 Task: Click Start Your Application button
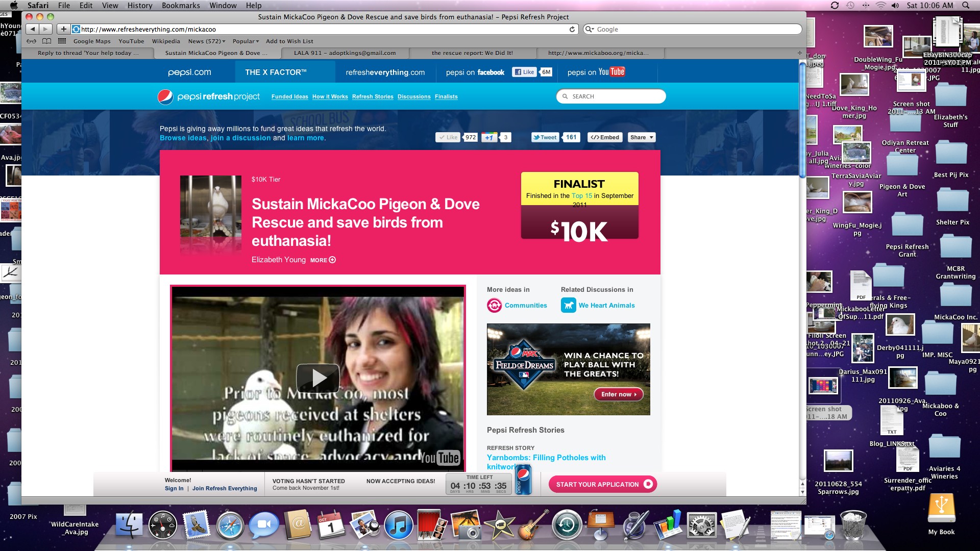click(602, 484)
